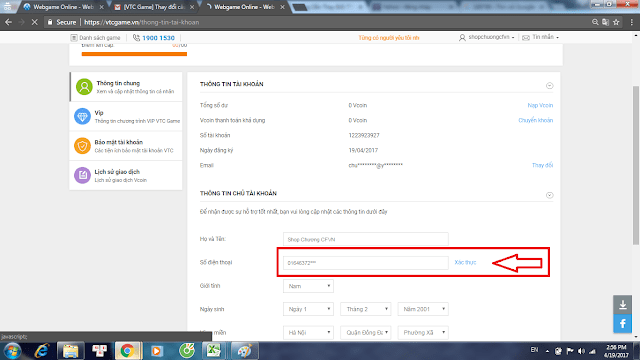Open the Ngày 1 day dropdown

308,309
